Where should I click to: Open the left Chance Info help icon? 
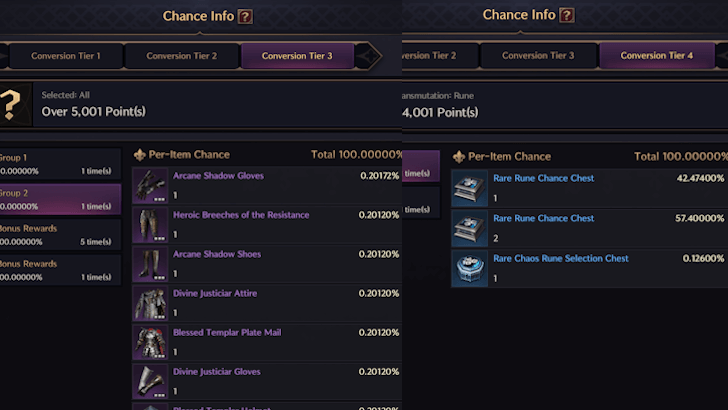[x=246, y=16]
